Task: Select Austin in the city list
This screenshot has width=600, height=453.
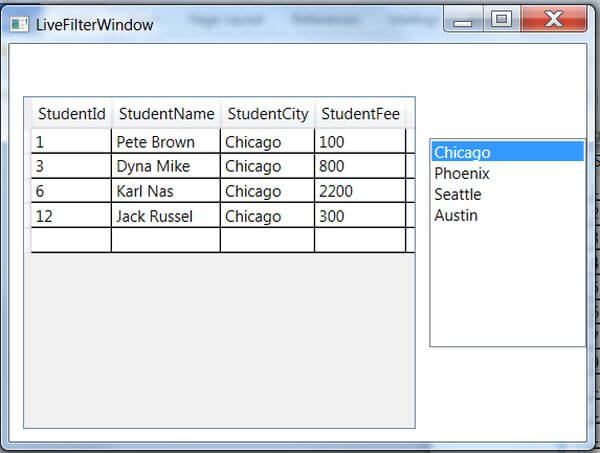Action: point(508,215)
